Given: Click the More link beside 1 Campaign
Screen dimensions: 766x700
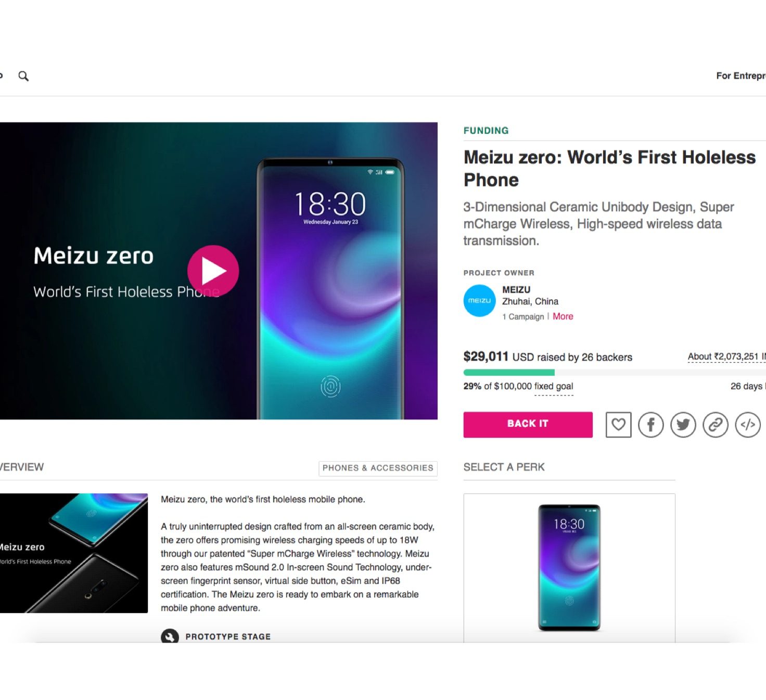Looking at the screenshot, I should click(563, 316).
